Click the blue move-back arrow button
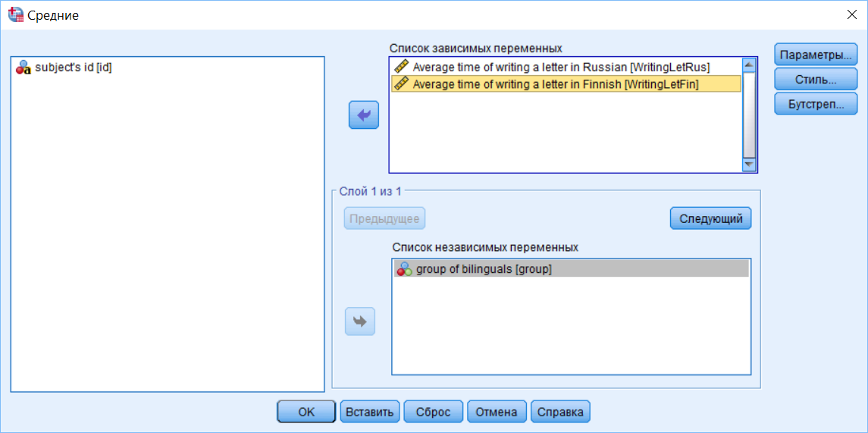This screenshot has height=433, width=868. (364, 115)
